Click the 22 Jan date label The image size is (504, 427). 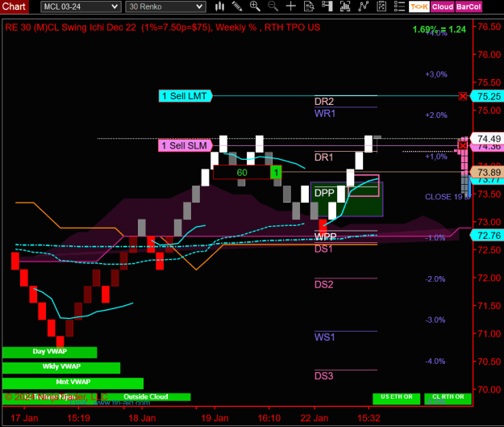coord(314,418)
